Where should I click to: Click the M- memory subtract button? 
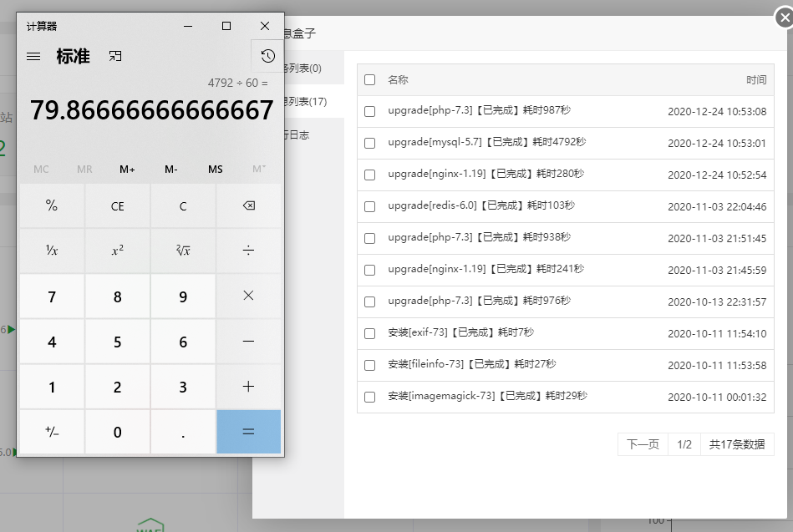coord(171,170)
